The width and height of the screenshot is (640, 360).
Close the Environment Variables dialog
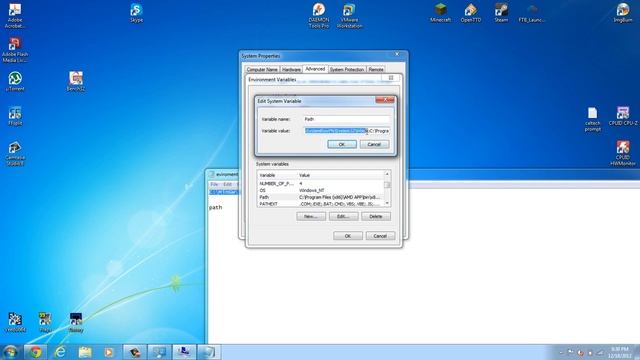[x=391, y=78]
